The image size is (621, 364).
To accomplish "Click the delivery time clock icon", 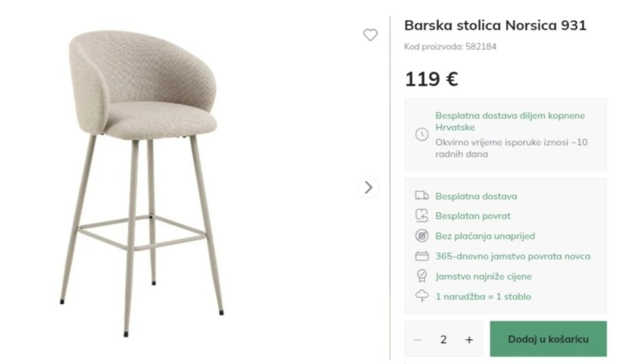I will 422,134.
